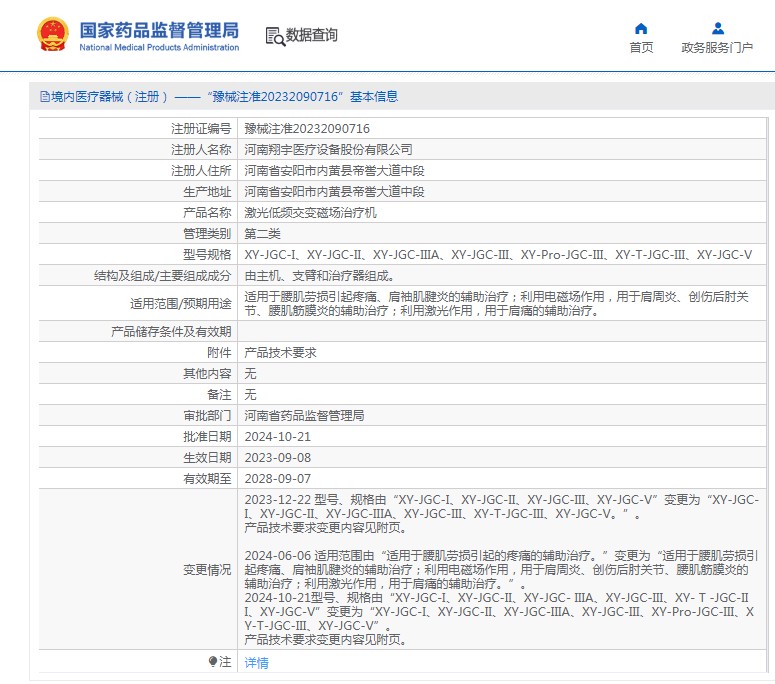Click the user portal person icon
The width and height of the screenshot is (775, 684).
pos(717,28)
